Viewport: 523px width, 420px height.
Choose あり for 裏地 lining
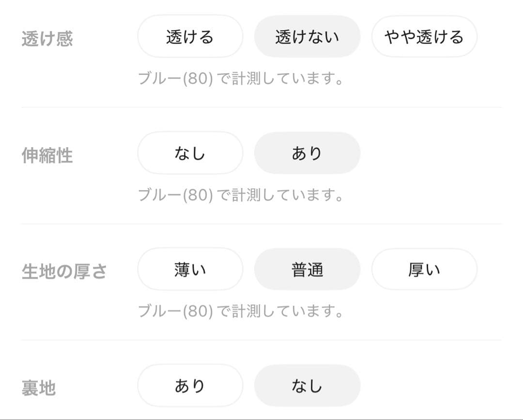(x=190, y=386)
